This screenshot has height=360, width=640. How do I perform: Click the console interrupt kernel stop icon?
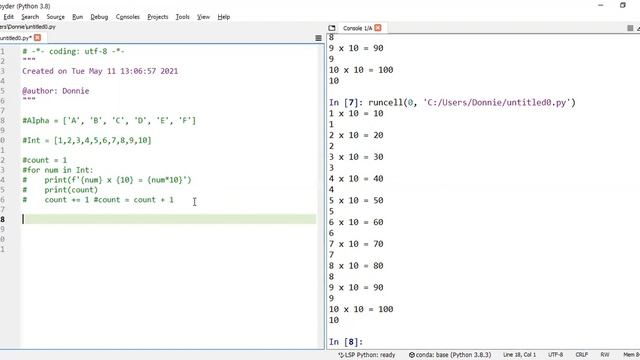tap(630, 28)
